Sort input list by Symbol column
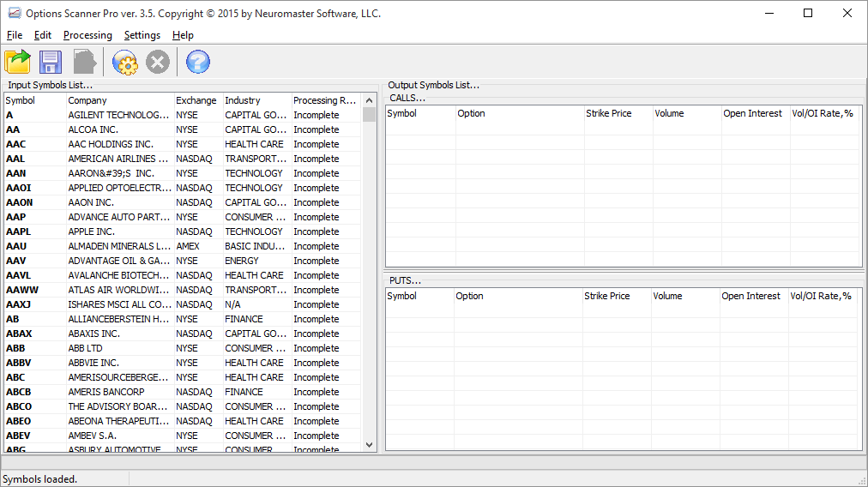 point(35,100)
